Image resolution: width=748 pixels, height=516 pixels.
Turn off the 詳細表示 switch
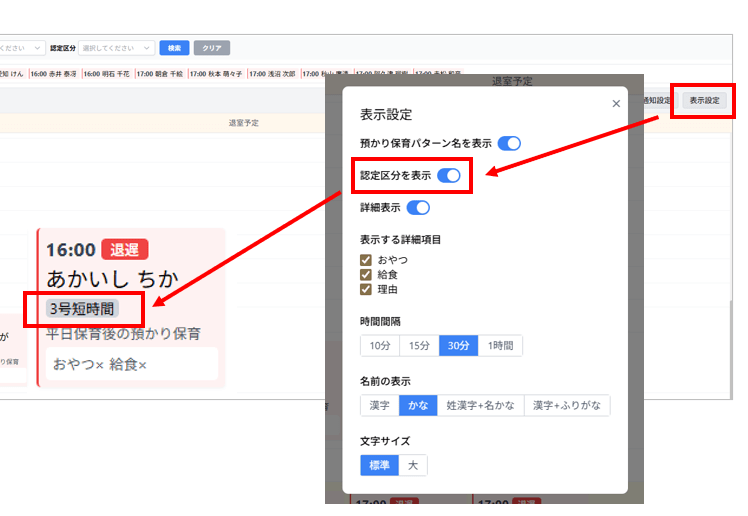point(418,208)
